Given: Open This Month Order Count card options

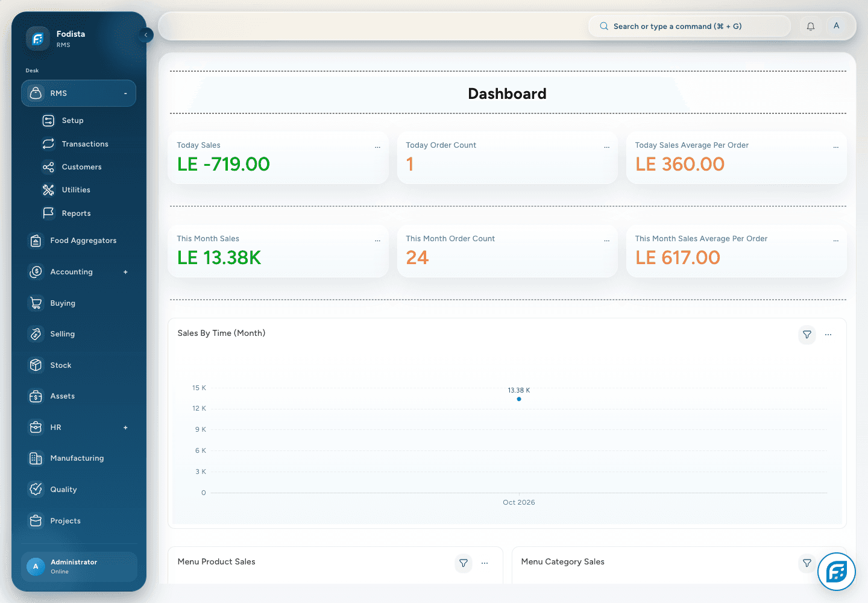Looking at the screenshot, I should pyautogui.click(x=606, y=240).
